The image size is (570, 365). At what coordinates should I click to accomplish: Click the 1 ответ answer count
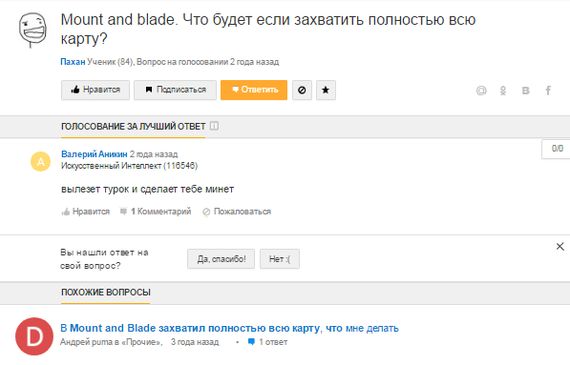point(268,342)
